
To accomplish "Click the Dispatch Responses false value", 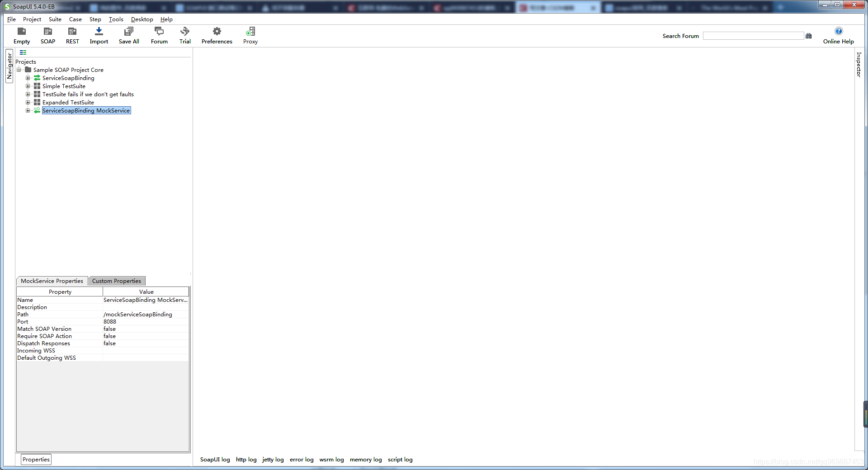I will (x=146, y=343).
